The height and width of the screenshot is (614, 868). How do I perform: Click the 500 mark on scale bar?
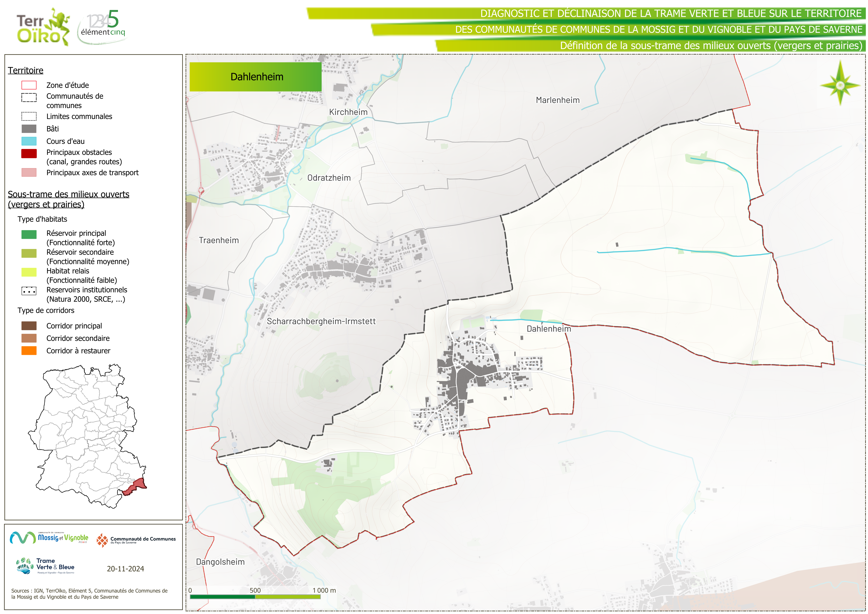pos(255,590)
